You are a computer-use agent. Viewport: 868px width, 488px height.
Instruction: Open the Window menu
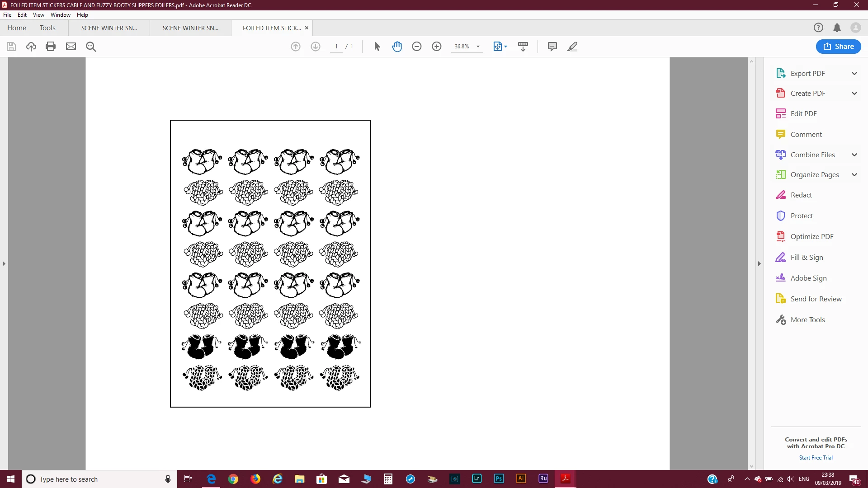(60, 14)
